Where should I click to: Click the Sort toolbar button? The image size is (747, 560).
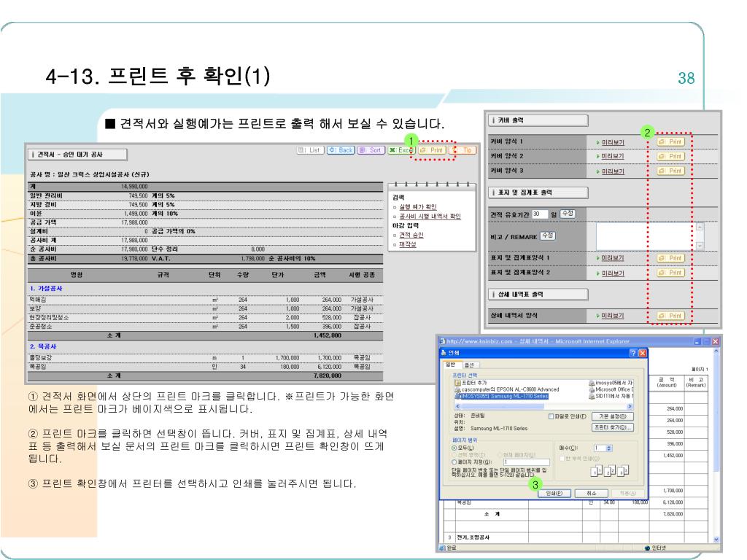click(371, 150)
